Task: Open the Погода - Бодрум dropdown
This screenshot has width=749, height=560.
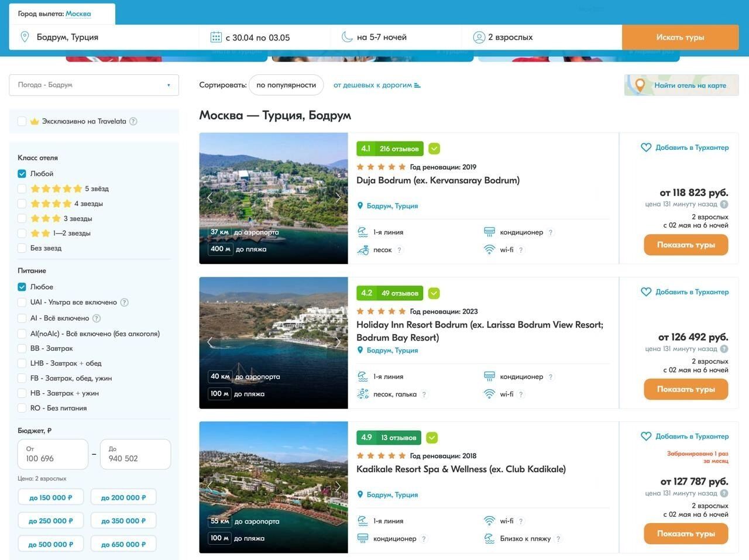Action: tap(94, 85)
